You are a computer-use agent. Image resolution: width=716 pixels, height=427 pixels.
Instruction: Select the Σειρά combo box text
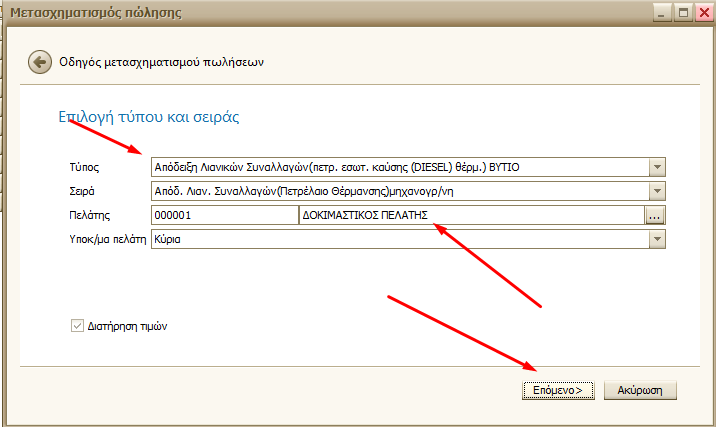398,191
